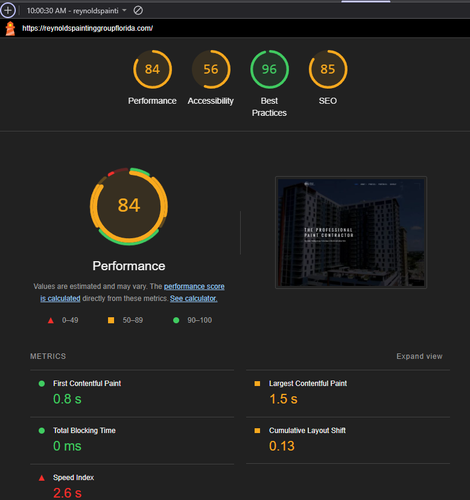The height and width of the screenshot is (500, 470).
Task: Click the Speed Index metric label
Action: 74,477
